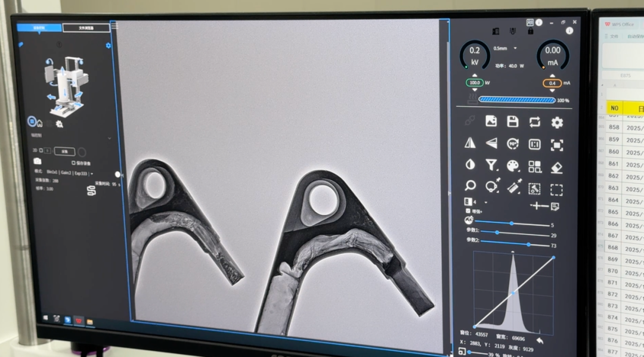Click the color palette icon

(x=513, y=166)
